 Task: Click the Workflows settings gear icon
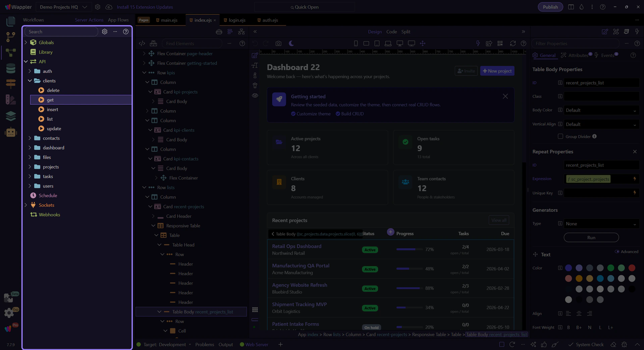[105, 32]
